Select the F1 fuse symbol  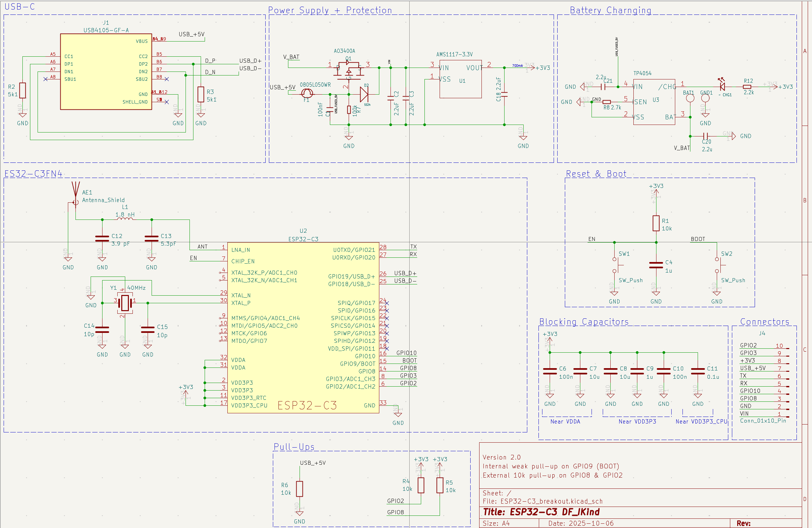click(307, 93)
